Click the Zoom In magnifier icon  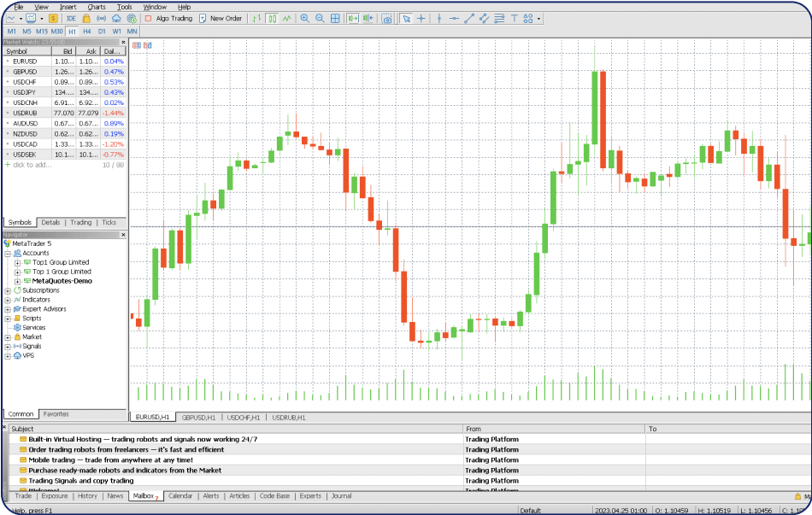coord(304,18)
